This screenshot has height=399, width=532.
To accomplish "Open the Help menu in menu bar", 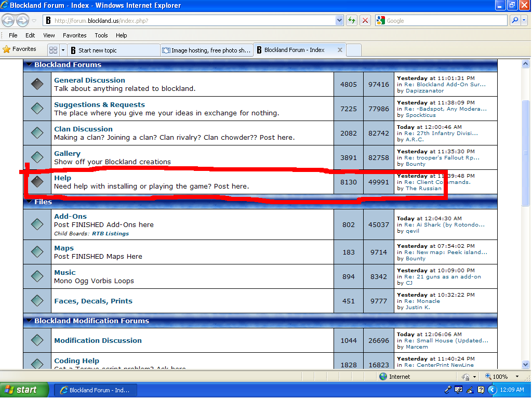I will [x=121, y=35].
